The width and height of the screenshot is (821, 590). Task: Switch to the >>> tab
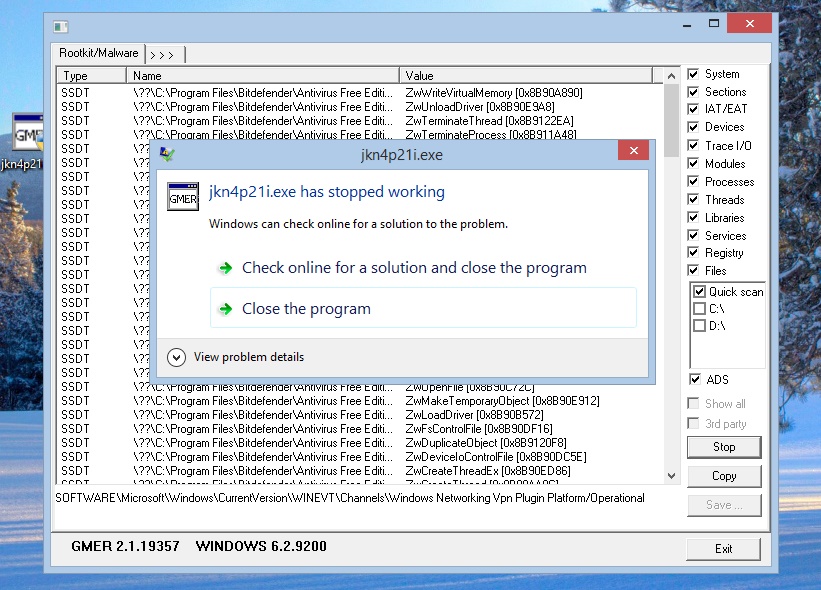click(164, 54)
